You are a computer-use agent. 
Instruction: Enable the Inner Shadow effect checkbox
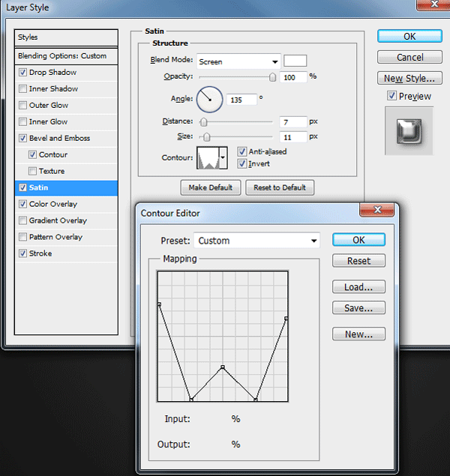22,89
